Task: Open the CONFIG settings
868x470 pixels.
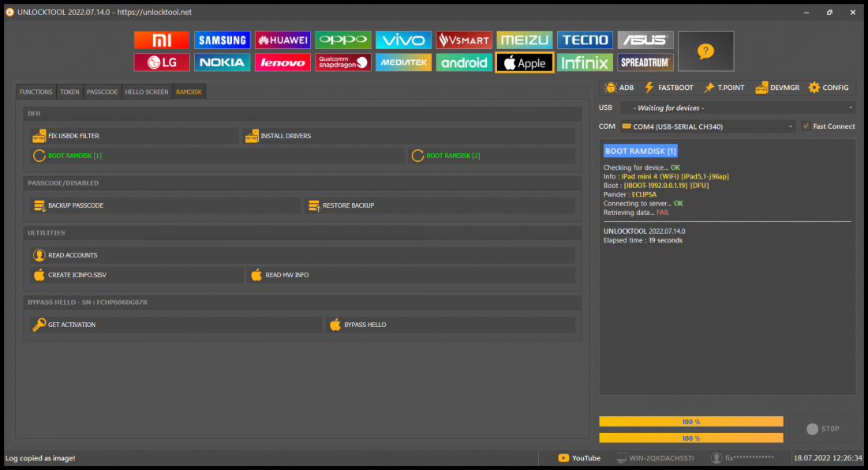Action: click(829, 88)
